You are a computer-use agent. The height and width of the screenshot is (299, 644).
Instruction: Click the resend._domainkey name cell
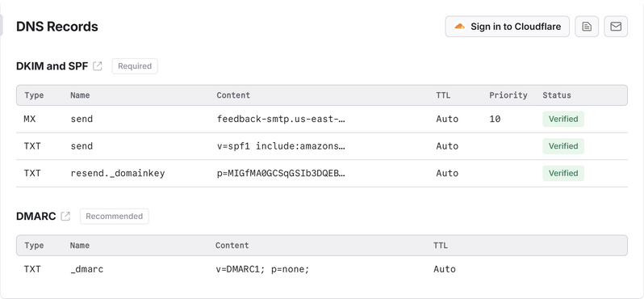pyautogui.click(x=118, y=174)
